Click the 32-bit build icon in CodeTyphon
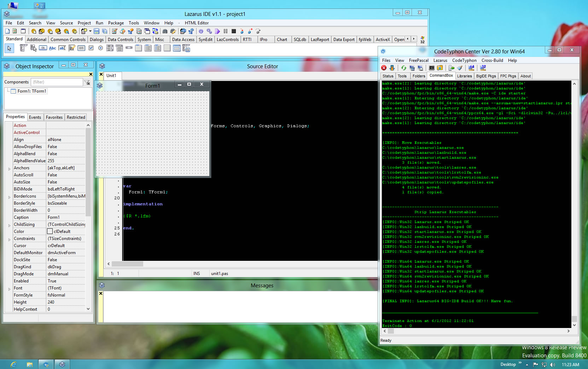Image resolution: width=588 pixels, height=369 pixels. (x=483, y=68)
